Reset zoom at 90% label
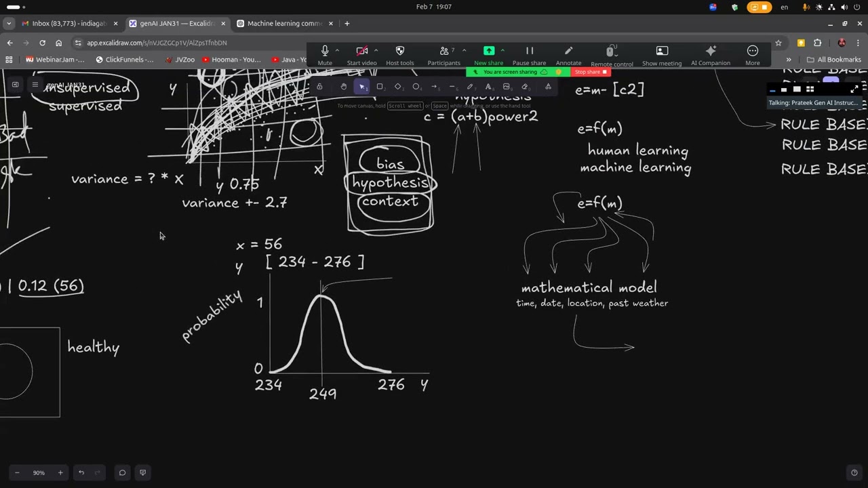Screen dimensions: 868x488 pyautogui.click(x=39, y=472)
